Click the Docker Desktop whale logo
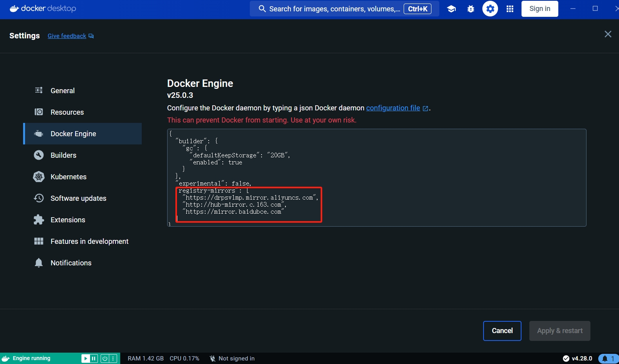This screenshot has width=619, height=364. 14,8
